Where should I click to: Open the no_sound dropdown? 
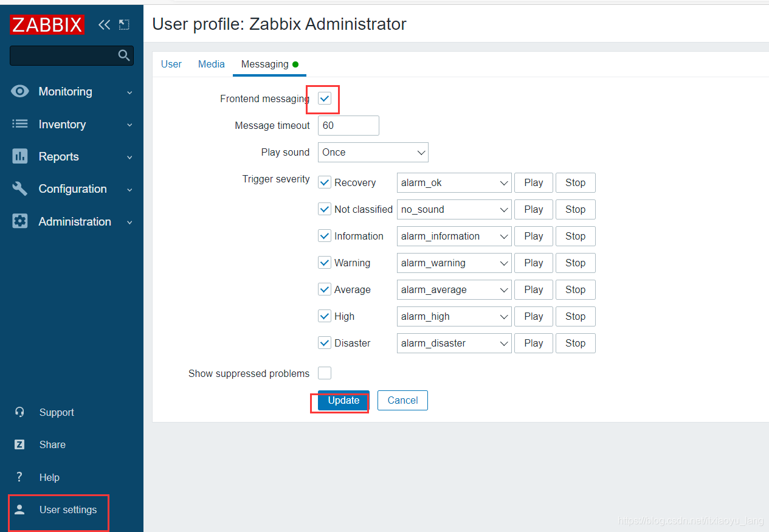pos(454,209)
